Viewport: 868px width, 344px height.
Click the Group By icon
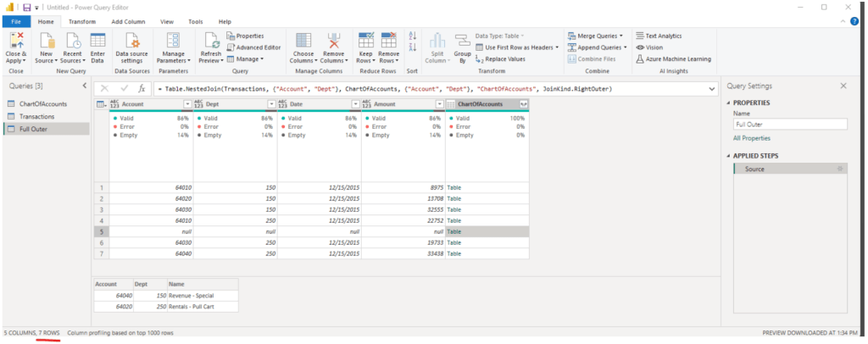click(x=462, y=42)
